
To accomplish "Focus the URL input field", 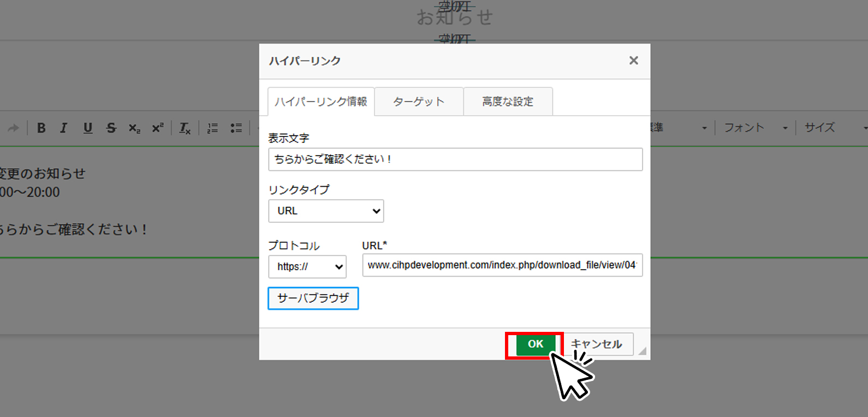I will point(502,265).
